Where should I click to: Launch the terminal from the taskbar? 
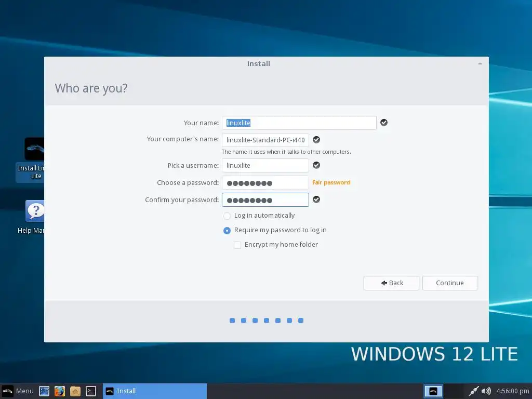91,391
